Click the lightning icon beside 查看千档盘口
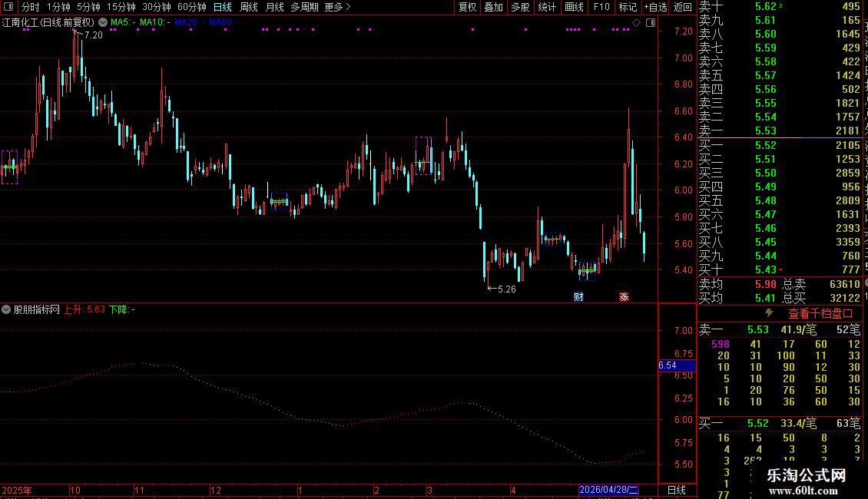This screenshot has height=499, width=868. [x=769, y=313]
